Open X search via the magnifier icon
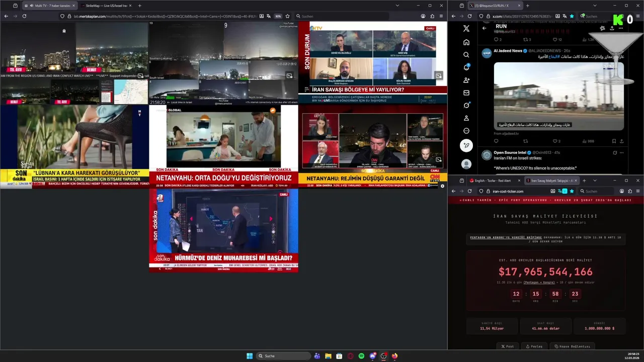Screen dimensions: 644x362 (466, 55)
